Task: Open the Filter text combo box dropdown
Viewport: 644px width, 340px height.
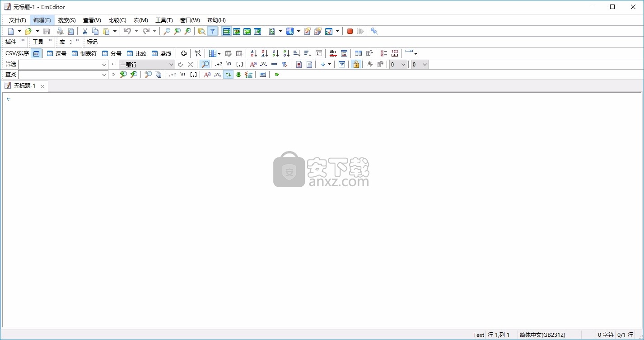Action: [104, 64]
